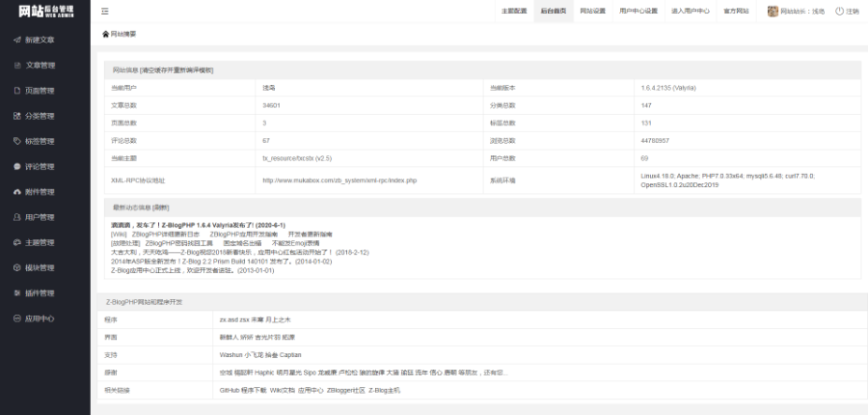This screenshot has width=868, height=415.
Task: Open 应用中心 in the left sidebar
Action: click(x=40, y=318)
